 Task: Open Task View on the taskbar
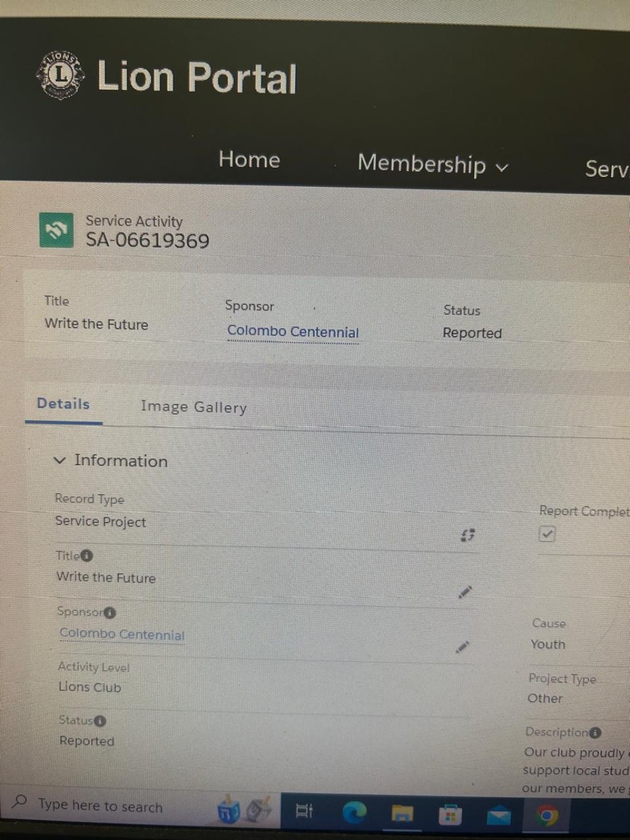(x=305, y=811)
